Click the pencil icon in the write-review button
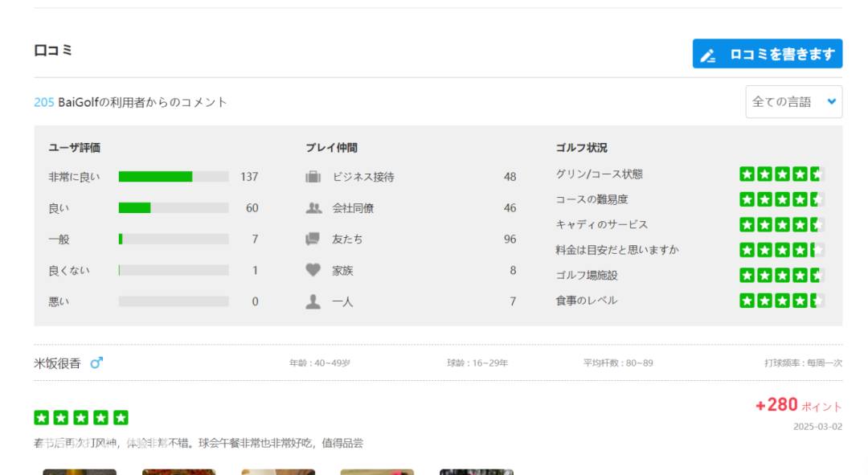 708,55
